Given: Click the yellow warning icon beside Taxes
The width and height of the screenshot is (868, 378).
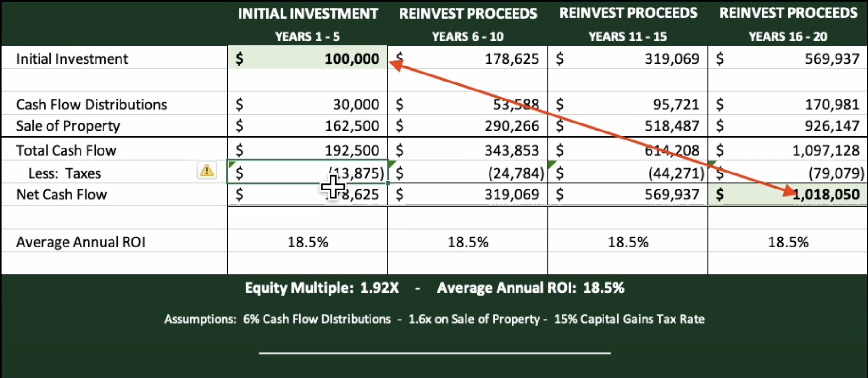Looking at the screenshot, I should 207,170.
